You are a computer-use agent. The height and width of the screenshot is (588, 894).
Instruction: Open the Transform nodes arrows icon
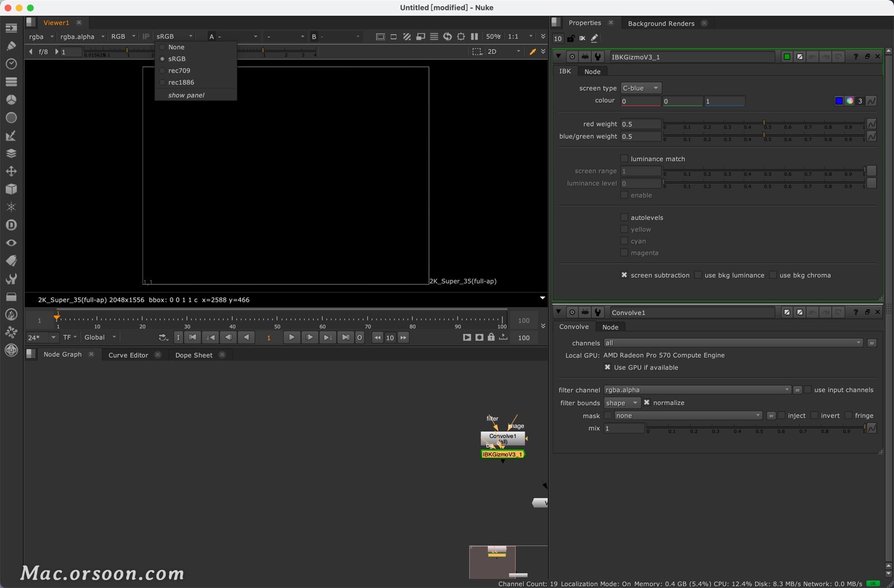[11, 171]
